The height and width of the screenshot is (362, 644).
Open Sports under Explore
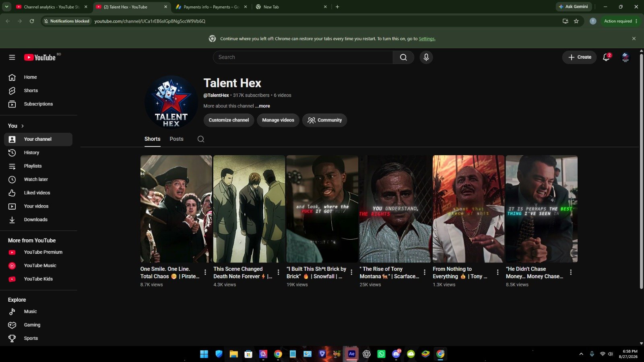38,338
